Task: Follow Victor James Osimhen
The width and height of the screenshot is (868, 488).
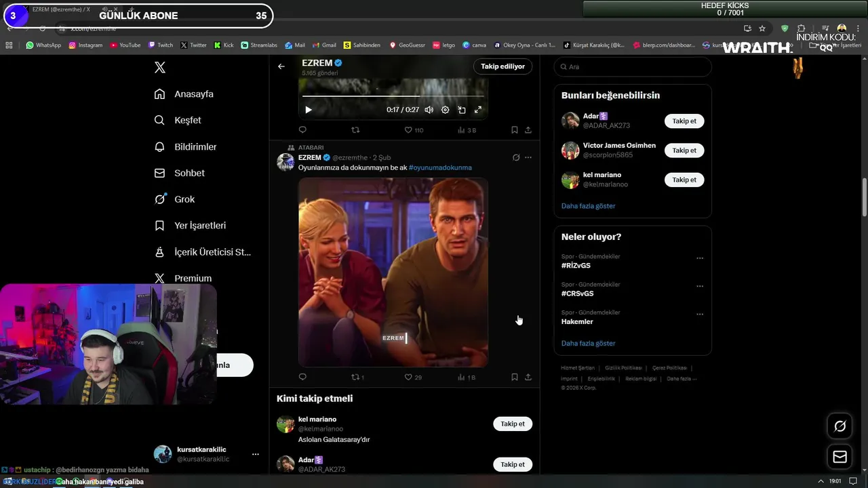Action: coord(684,150)
